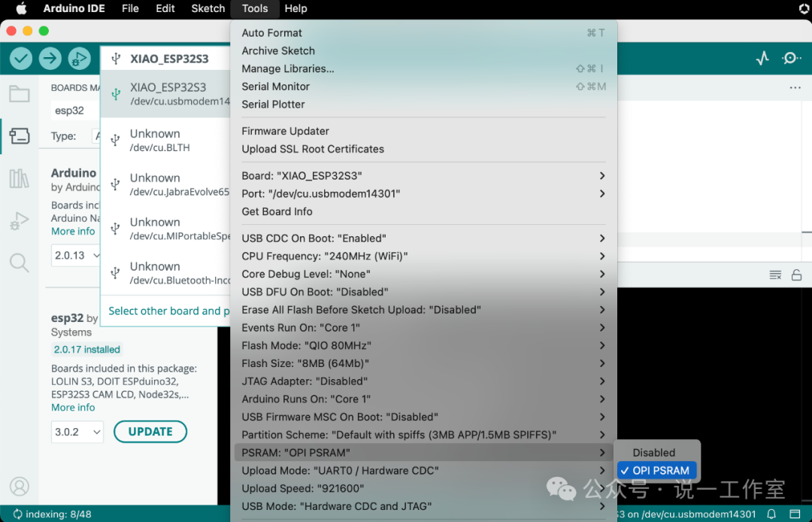The width and height of the screenshot is (812, 522).
Task: Choose Manage Libraries... menu entry
Action: 423,69
